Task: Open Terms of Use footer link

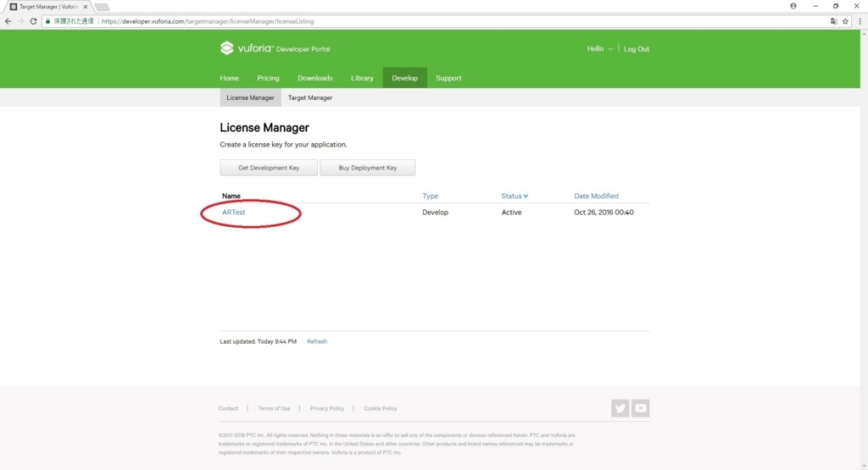Action: coord(274,409)
